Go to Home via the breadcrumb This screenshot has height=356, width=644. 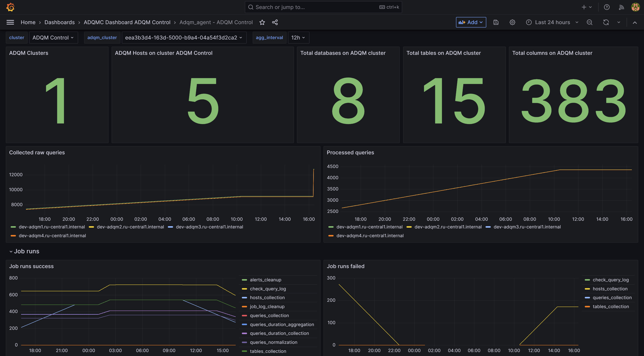coord(28,22)
